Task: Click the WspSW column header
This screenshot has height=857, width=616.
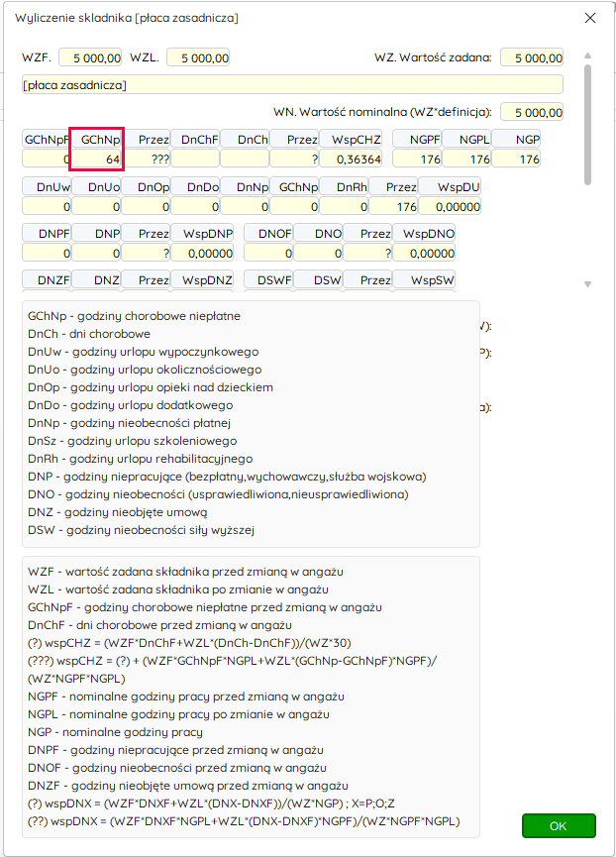Action: (x=424, y=279)
